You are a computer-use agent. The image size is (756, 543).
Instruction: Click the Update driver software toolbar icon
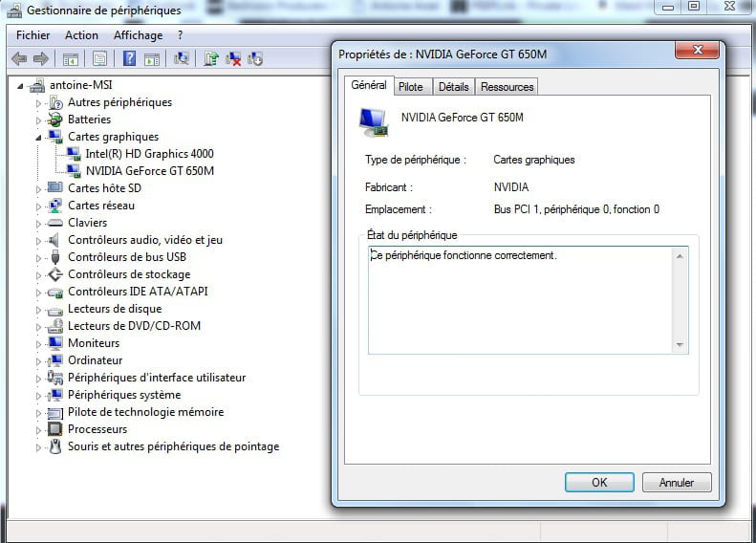210,59
